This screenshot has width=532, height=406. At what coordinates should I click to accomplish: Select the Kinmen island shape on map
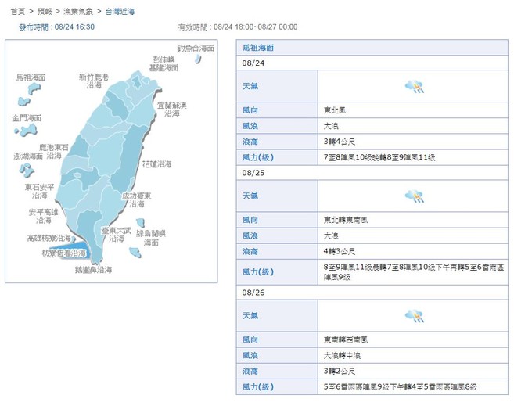pyautogui.click(x=30, y=129)
